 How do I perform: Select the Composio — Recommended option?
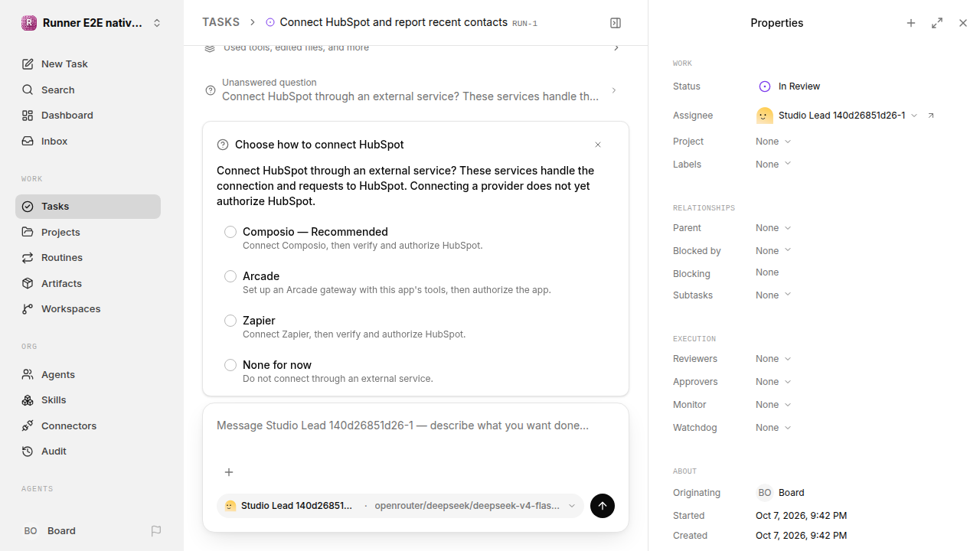(230, 232)
